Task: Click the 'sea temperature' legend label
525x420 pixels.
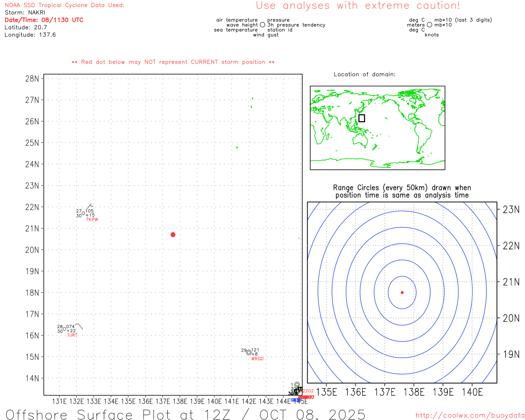Action: click(236, 30)
